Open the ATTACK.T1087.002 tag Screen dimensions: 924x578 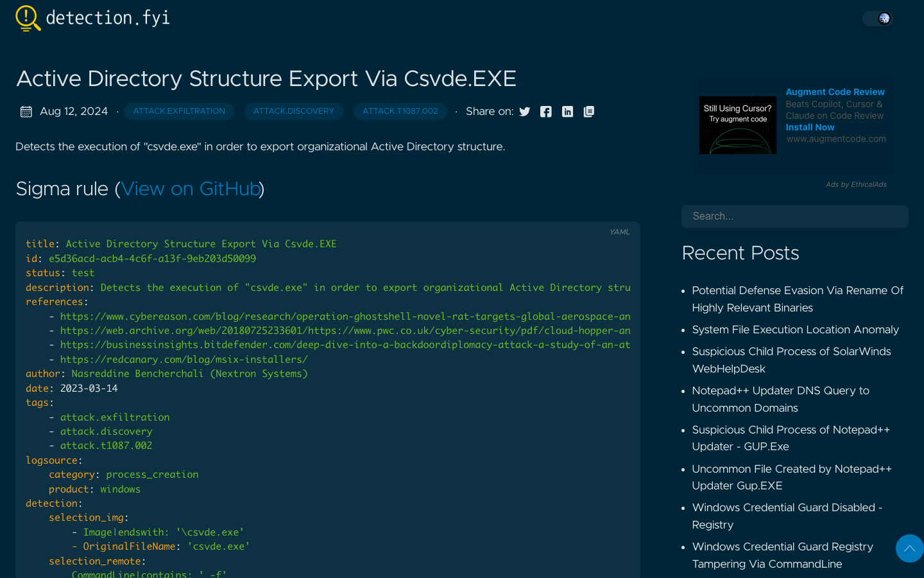pos(400,111)
